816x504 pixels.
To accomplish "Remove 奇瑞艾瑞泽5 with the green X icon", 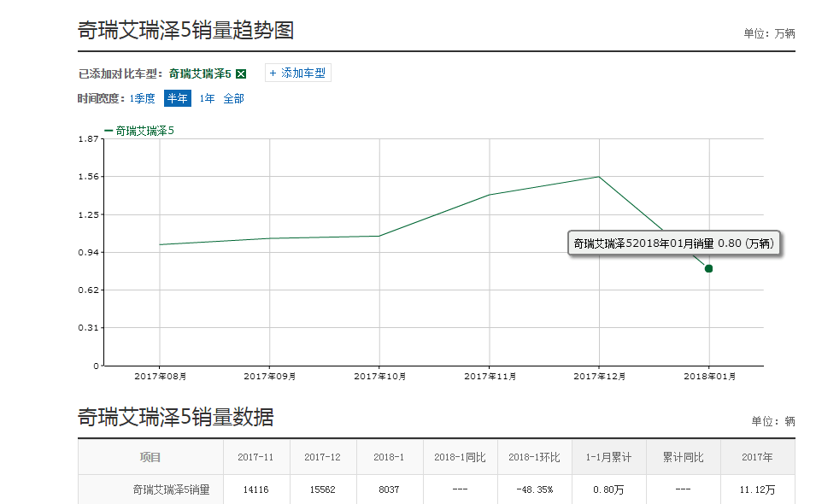I will (x=241, y=73).
